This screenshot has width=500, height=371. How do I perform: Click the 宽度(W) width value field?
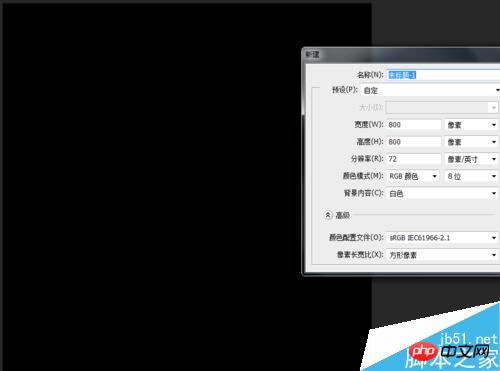(414, 125)
